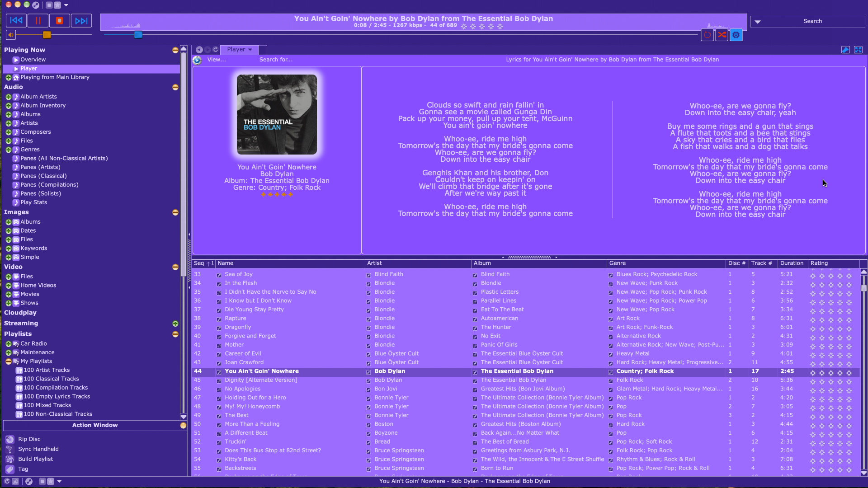
Task: Click the film icon beside Movies
Action: (x=16, y=295)
